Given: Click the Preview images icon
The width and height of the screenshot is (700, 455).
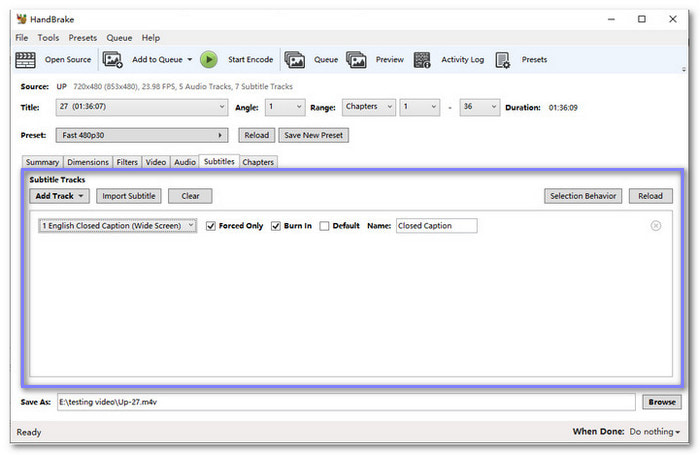Looking at the screenshot, I should point(356,60).
